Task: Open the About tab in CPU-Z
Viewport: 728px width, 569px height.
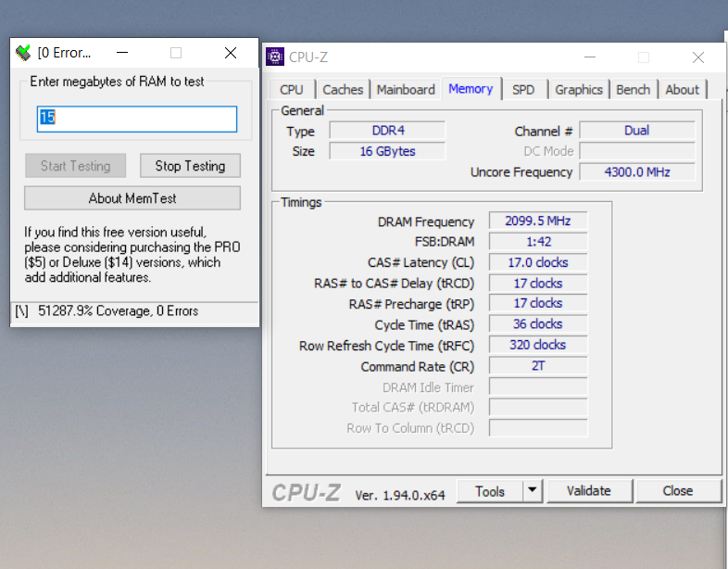Action: click(x=682, y=90)
